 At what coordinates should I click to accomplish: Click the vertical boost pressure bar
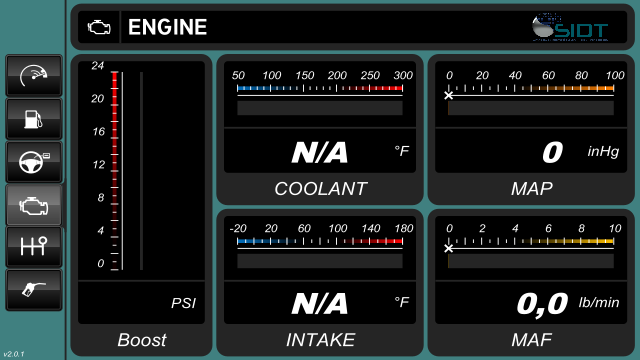pos(115,171)
